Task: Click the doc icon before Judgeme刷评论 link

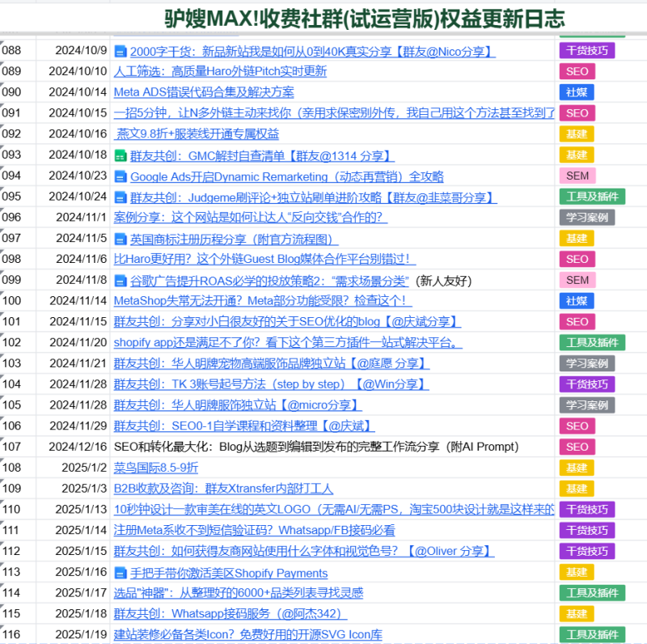Action: click(x=121, y=197)
